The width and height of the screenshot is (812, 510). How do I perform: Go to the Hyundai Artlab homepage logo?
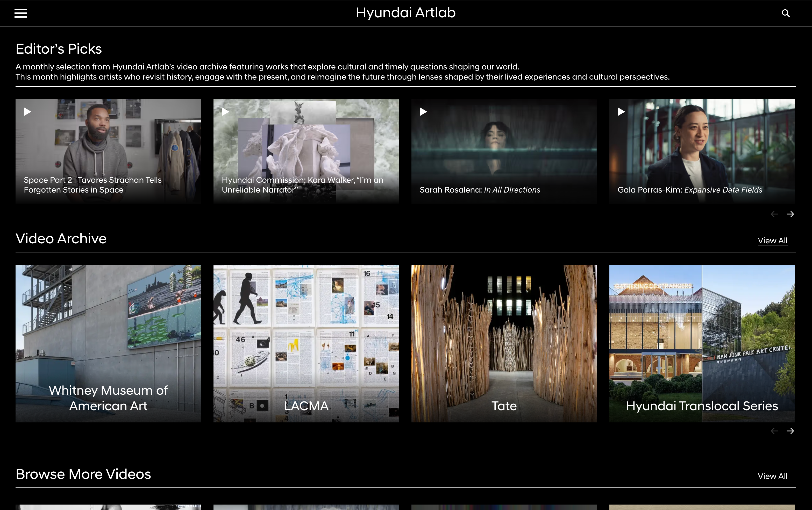pyautogui.click(x=406, y=13)
